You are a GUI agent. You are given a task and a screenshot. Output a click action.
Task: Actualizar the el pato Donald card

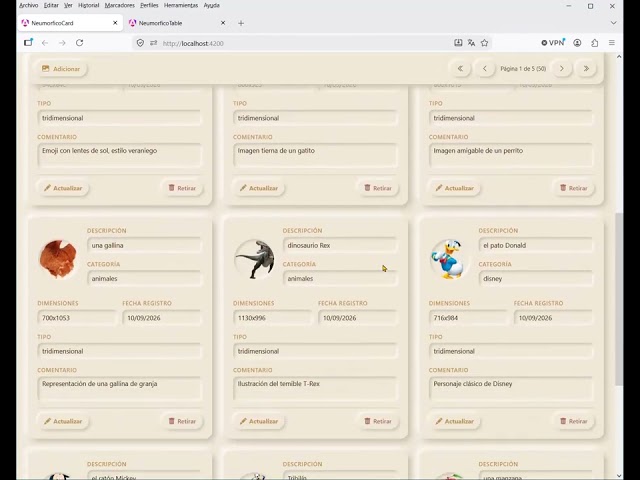point(454,421)
